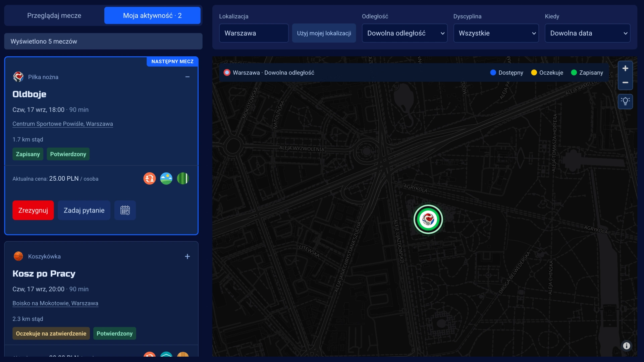Toggle map theme with the lightbulb icon
This screenshot has width=644, height=362.
[625, 101]
